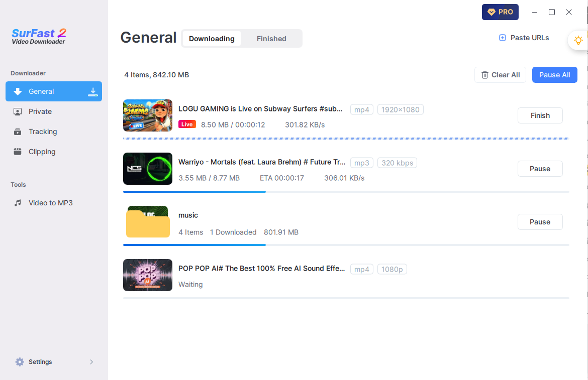Click the mp3 format tag
Viewport: 588px width, 380px height.
pyautogui.click(x=362, y=163)
